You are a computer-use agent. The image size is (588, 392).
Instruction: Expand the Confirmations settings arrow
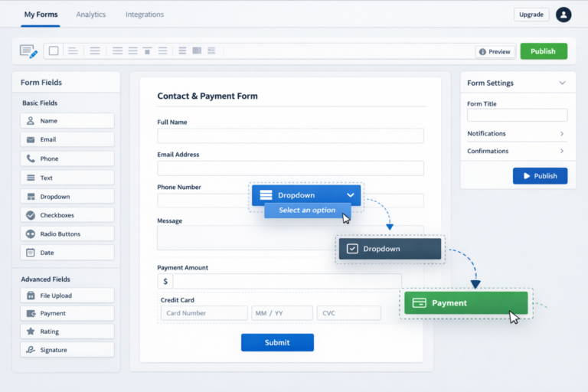(x=562, y=151)
